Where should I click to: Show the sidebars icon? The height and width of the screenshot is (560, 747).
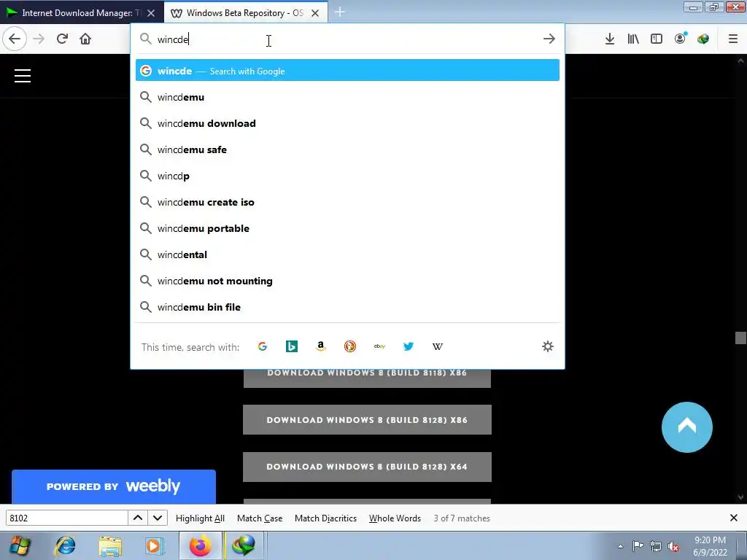tap(656, 39)
